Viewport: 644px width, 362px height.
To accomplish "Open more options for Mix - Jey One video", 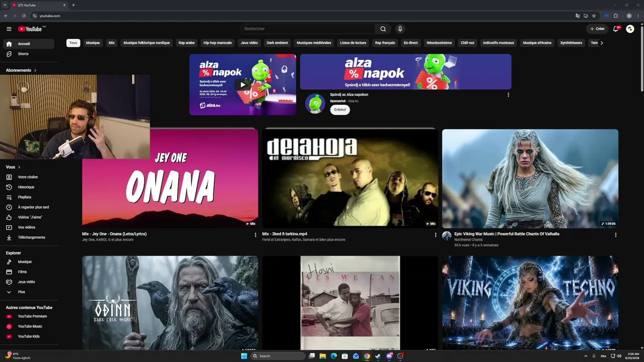I will pyautogui.click(x=255, y=235).
